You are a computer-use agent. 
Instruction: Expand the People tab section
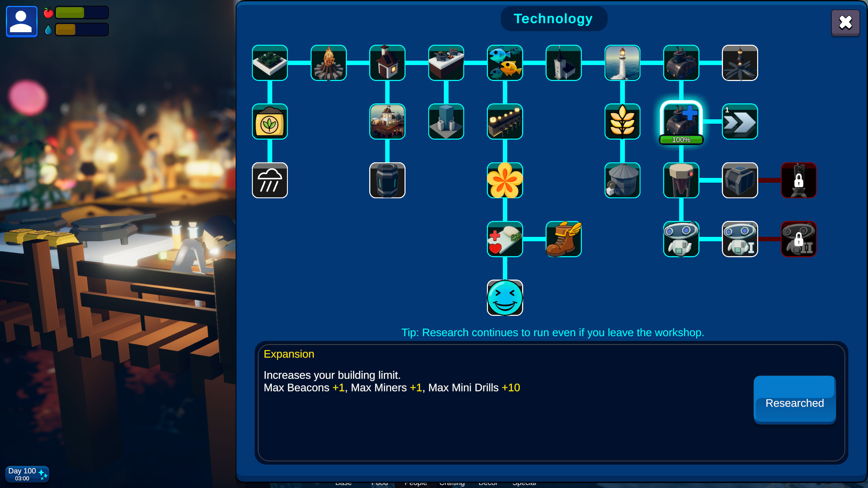pos(415,483)
